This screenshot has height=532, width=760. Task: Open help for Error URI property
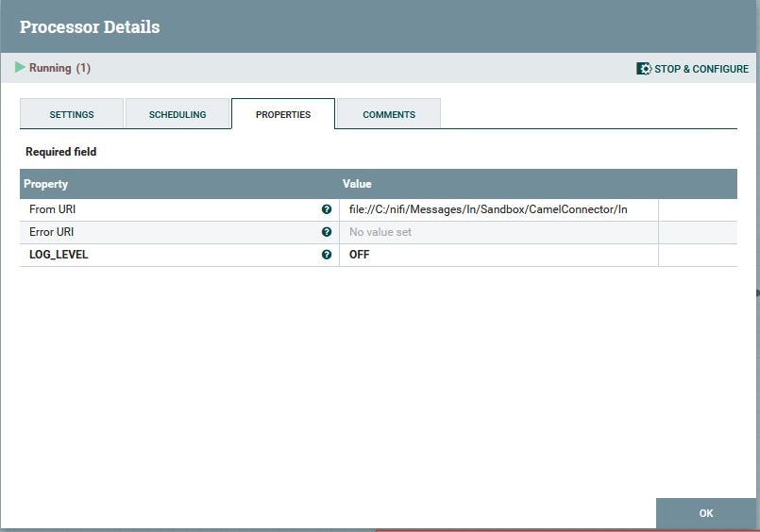327,232
